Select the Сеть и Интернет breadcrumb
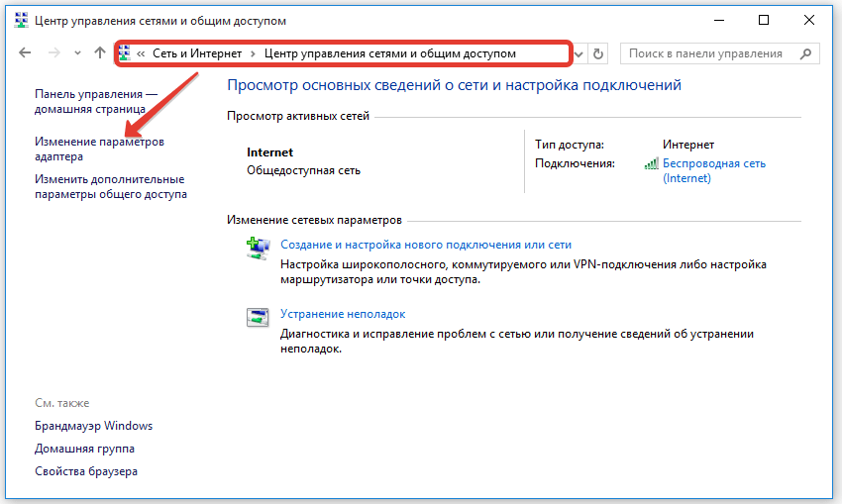Image resolution: width=842 pixels, height=504 pixels. pyautogui.click(x=197, y=53)
